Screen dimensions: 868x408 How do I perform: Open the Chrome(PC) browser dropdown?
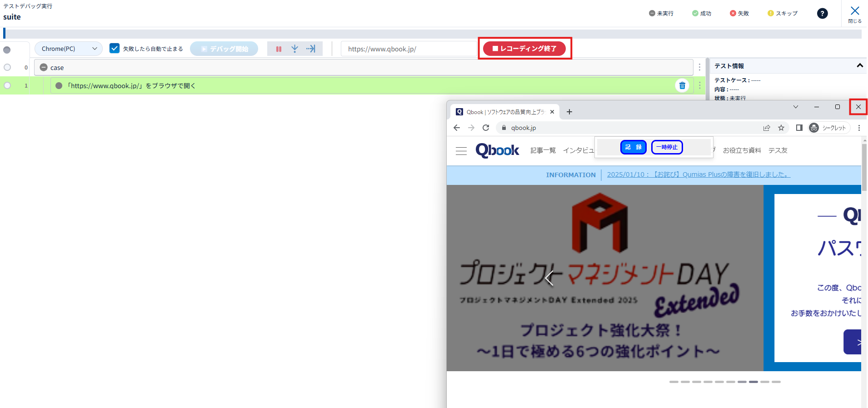[x=69, y=49]
